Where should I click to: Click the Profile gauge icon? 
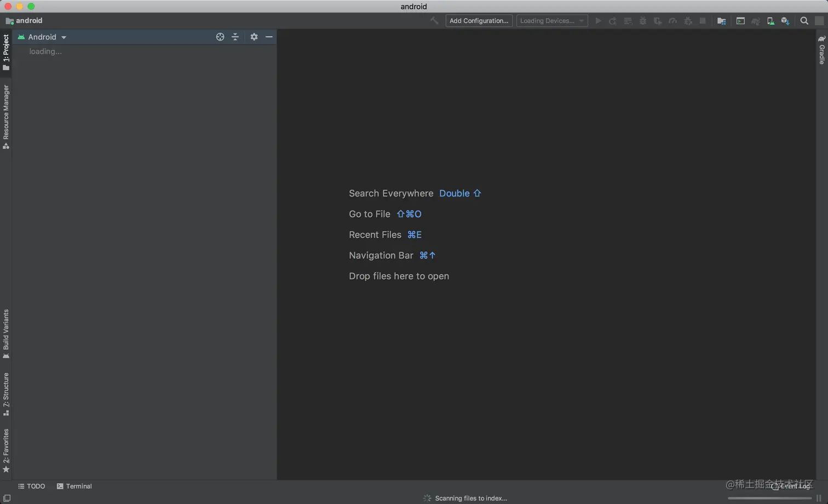tap(673, 21)
